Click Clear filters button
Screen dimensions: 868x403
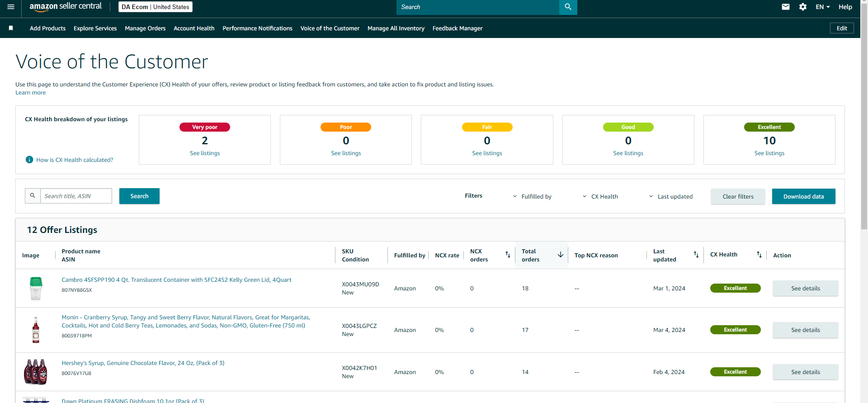pyautogui.click(x=738, y=196)
